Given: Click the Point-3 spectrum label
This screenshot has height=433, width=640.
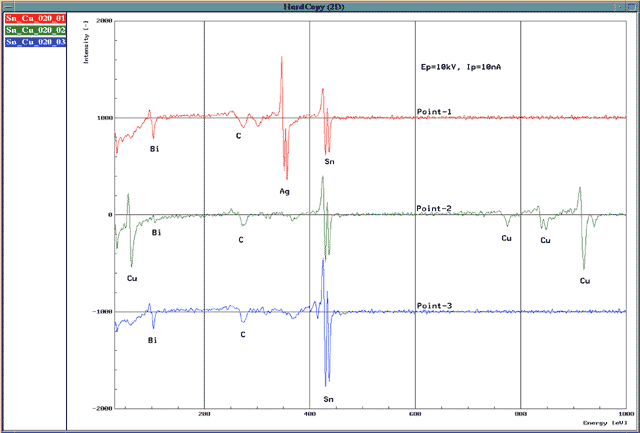Looking at the screenshot, I should coord(434,306).
